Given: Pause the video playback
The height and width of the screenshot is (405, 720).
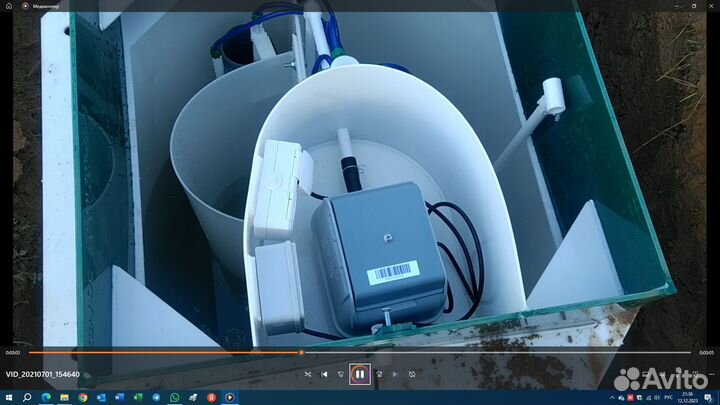Looking at the screenshot, I should tap(359, 374).
